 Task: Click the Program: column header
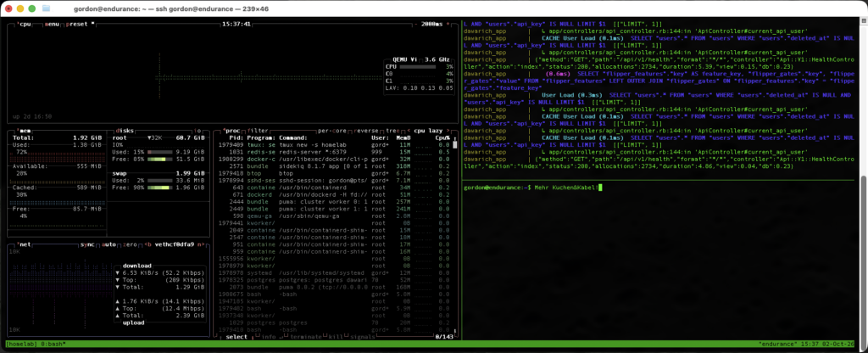coord(261,138)
